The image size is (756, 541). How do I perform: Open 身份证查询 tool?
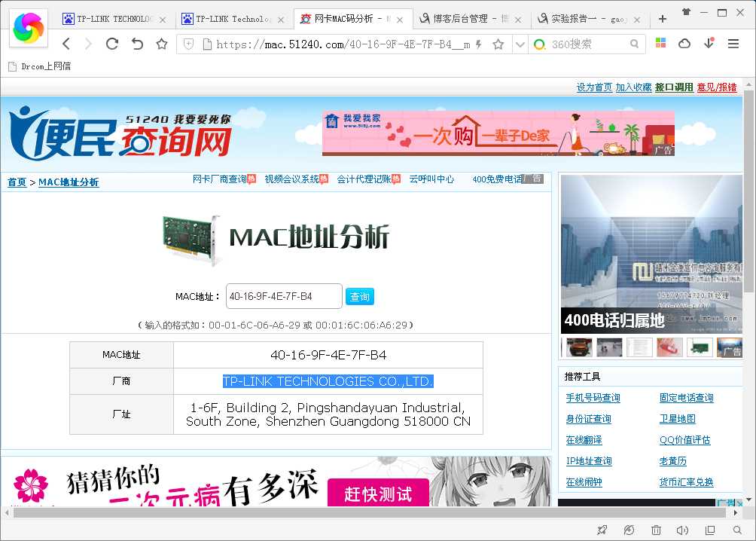pyautogui.click(x=589, y=419)
